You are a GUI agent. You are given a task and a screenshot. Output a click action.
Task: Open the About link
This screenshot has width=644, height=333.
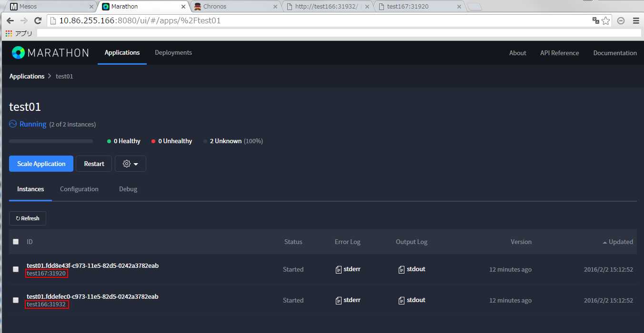pos(518,53)
